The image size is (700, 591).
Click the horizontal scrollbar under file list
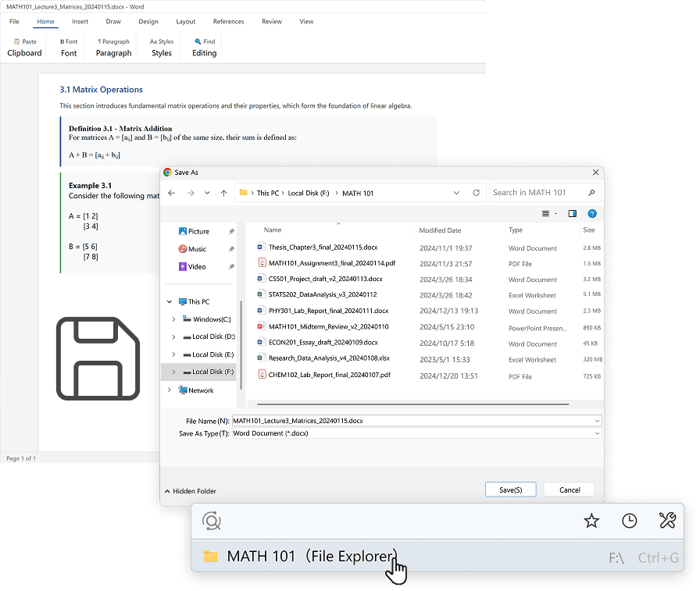pyautogui.click(x=413, y=404)
